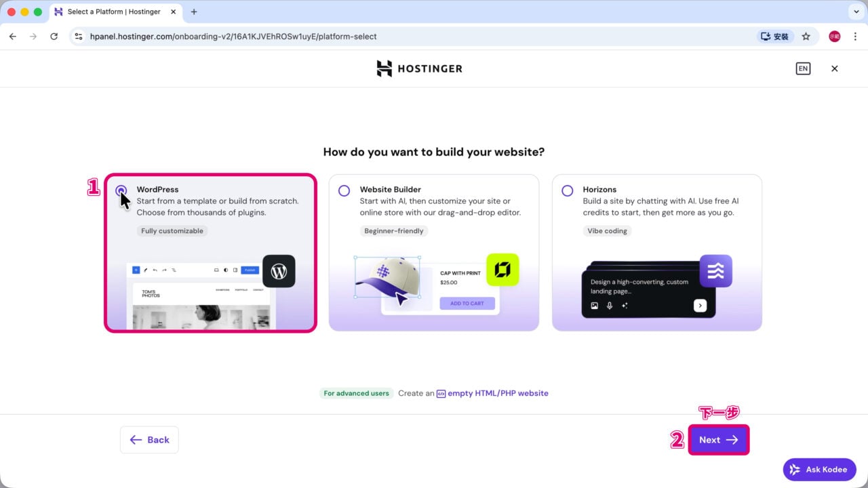Select the Hostinger platform tab
Screen dimensions: 868x488
tap(115, 12)
